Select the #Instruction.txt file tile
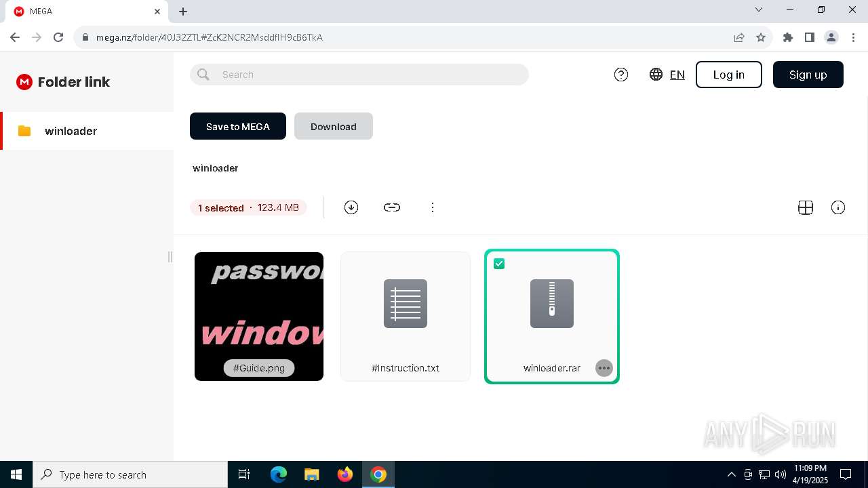This screenshot has width=868, height=488. (x=406, y=317)
